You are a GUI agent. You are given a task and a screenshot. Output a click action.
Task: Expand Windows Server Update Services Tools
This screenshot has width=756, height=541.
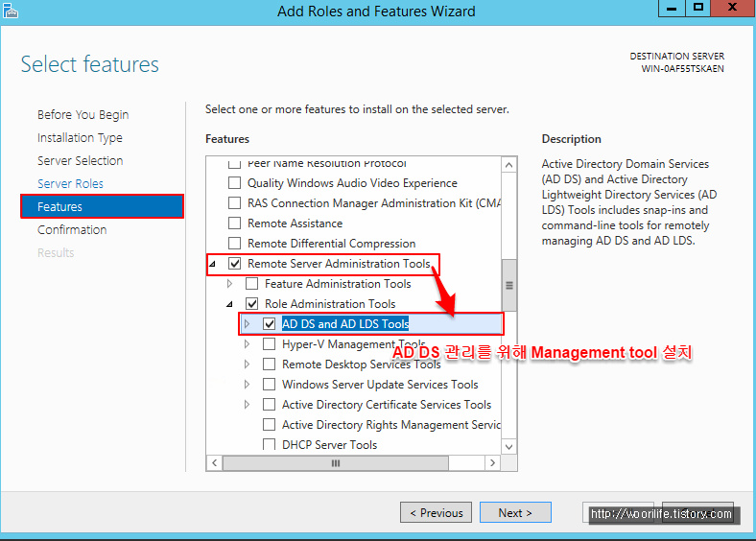click(247, 385)
